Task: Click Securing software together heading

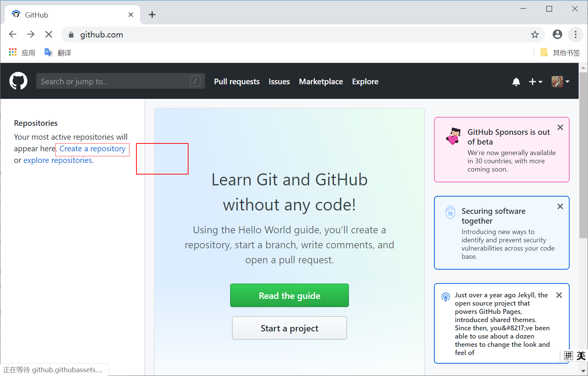Action: click(x=494, y=216)
